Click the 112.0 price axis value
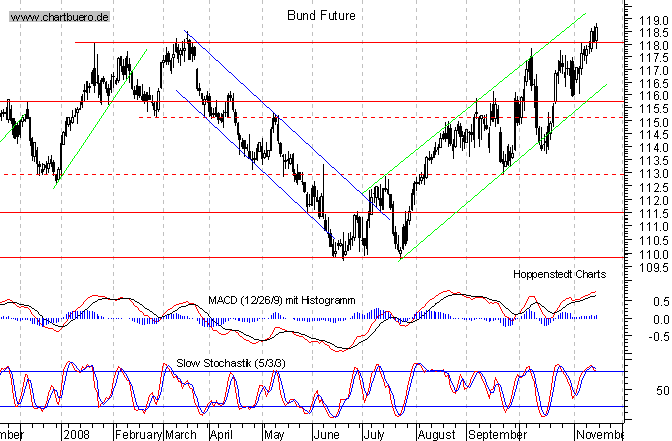 [654, 201]
